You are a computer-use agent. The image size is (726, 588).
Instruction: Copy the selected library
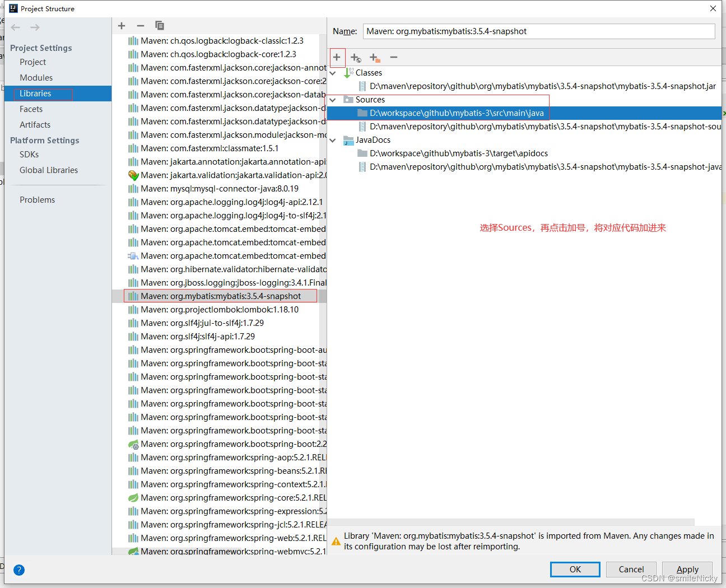pos(160,26)
